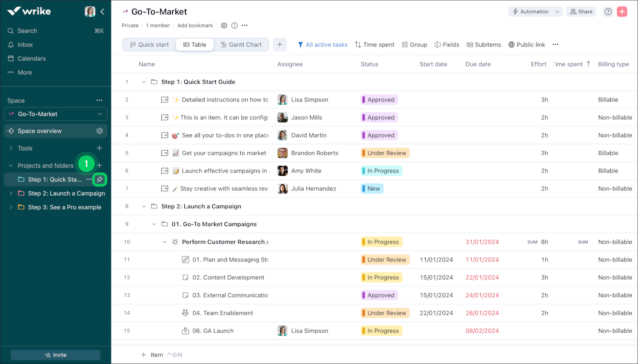
Task: Click the Invite button
Action: tap(56, 355)
